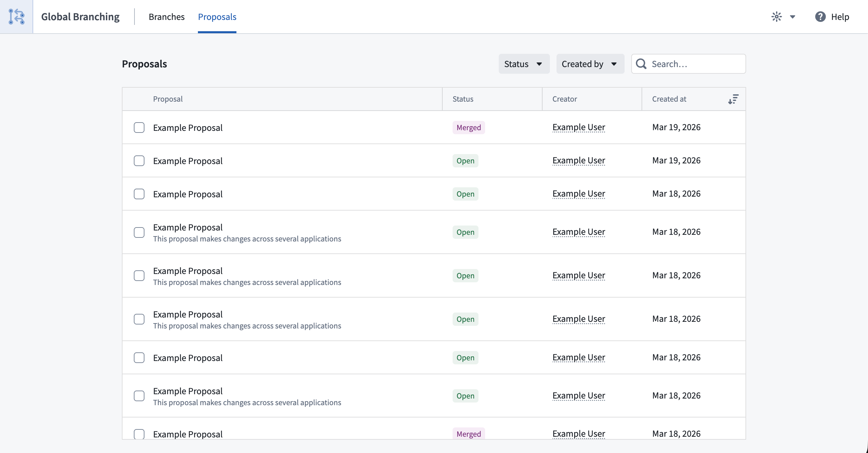This screenshot has height=453, width=868.
Task: Open the Example User creator link
Action: pos(578,127)
